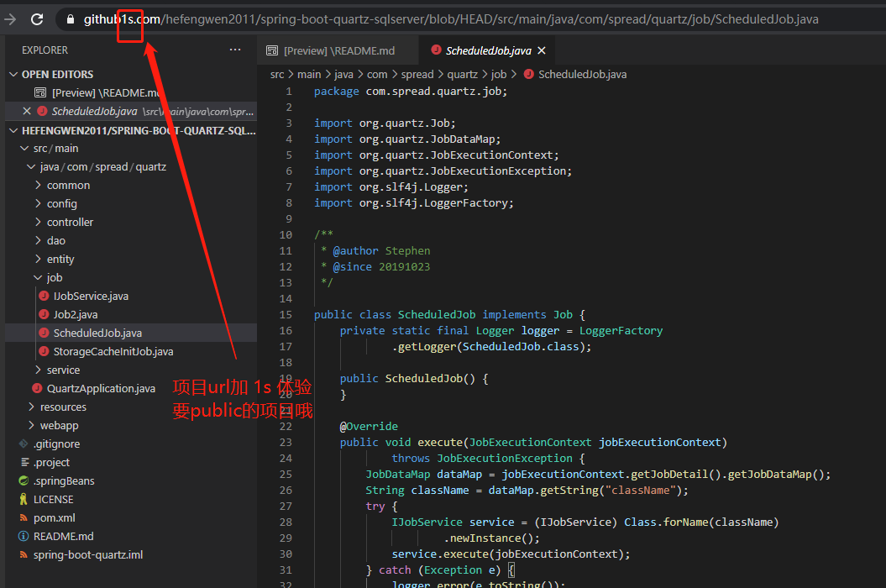
Task: Click the job breadcrumb segment
Action: 499,74
